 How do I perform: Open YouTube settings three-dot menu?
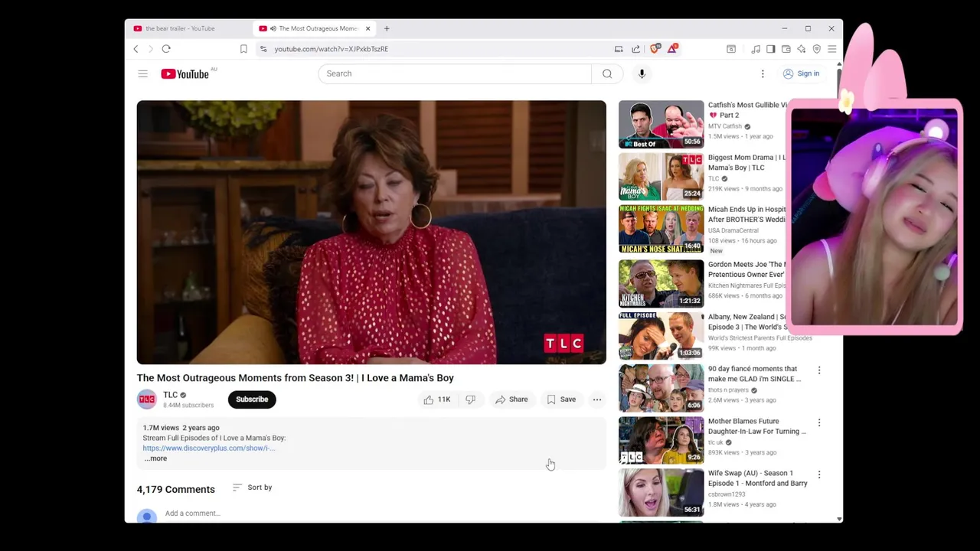coord(763,73)
